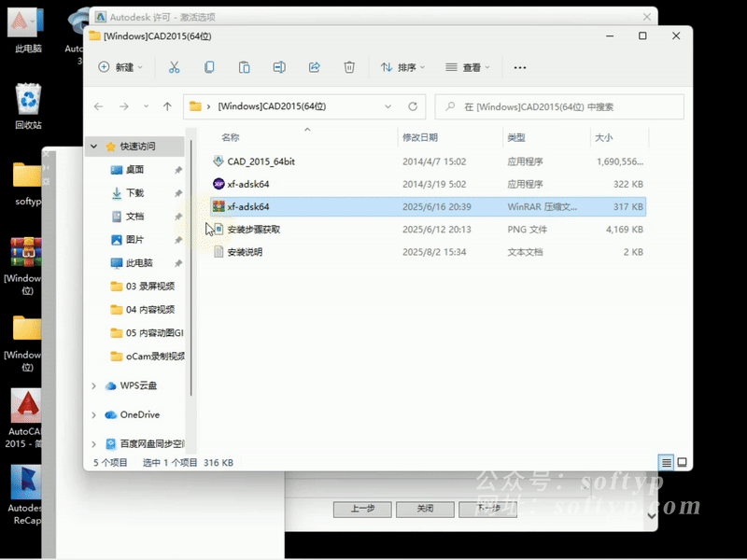Click the Delete trash icon
This screenshot has height=560, width=747.
click(x=349, y=67)
